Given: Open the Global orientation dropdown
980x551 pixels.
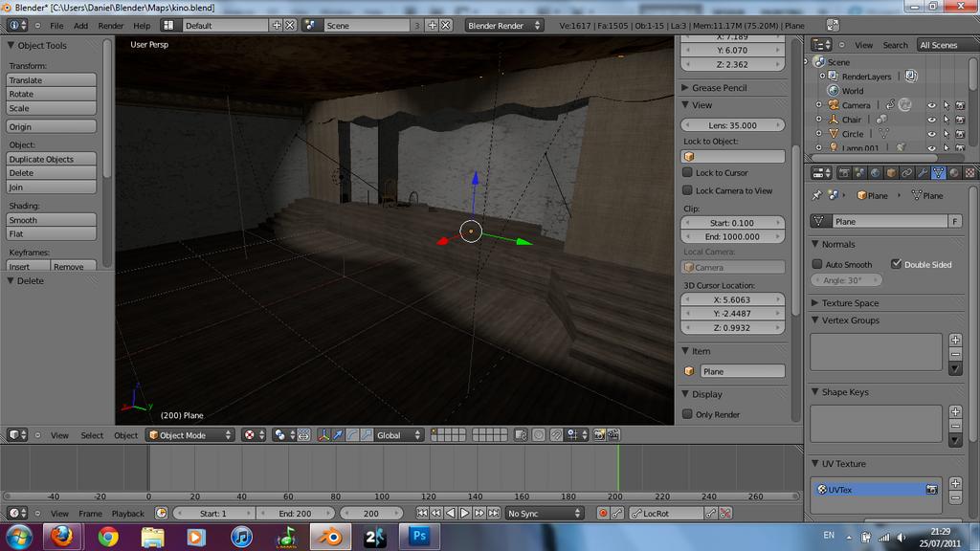Looking at the screenshot, I should (398, 435).
